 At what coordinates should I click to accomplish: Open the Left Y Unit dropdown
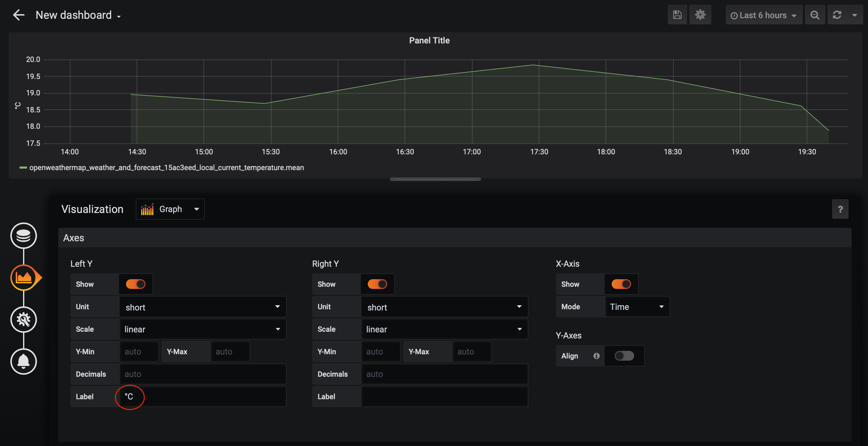203,307
